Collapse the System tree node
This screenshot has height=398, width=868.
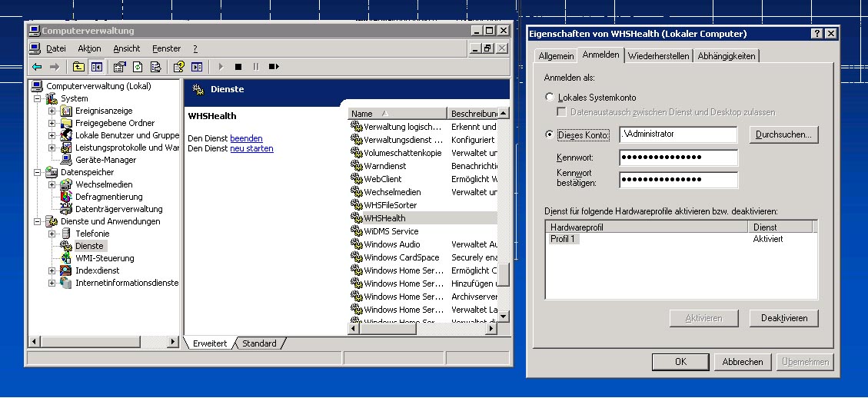tap(38, 98)
